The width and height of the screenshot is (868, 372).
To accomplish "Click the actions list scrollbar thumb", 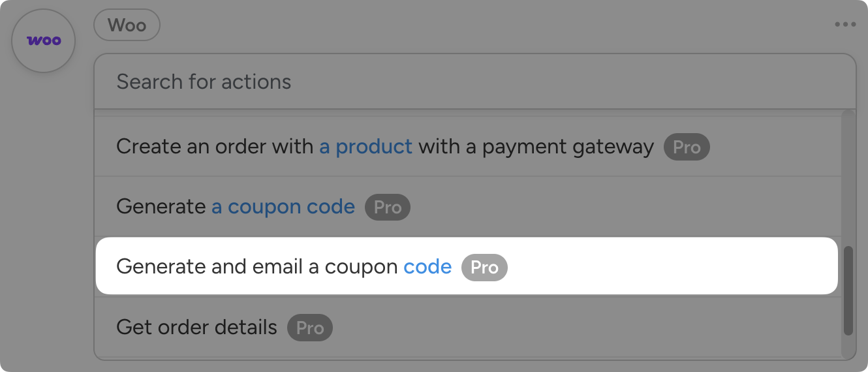I will (x=848, y=290).
